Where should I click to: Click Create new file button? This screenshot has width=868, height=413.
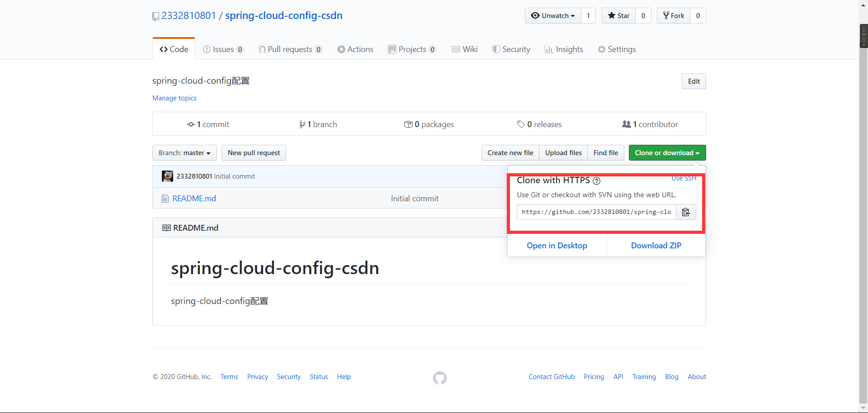(x=510, y=153)
